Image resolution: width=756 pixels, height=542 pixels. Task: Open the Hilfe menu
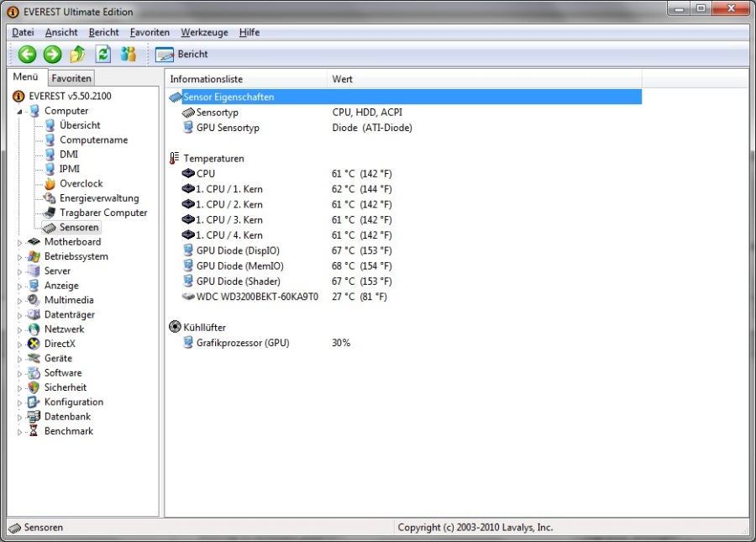(x=249, y=32)
